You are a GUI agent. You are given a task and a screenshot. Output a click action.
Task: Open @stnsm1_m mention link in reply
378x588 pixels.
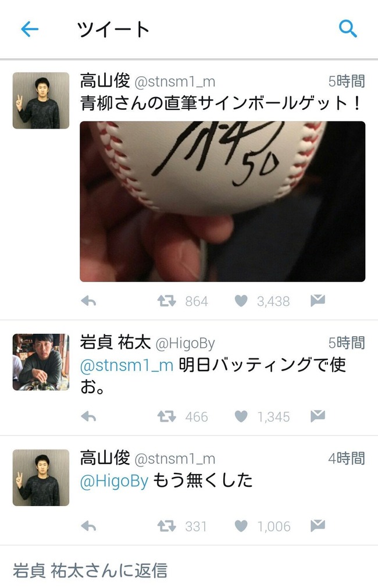pos(127,365)
